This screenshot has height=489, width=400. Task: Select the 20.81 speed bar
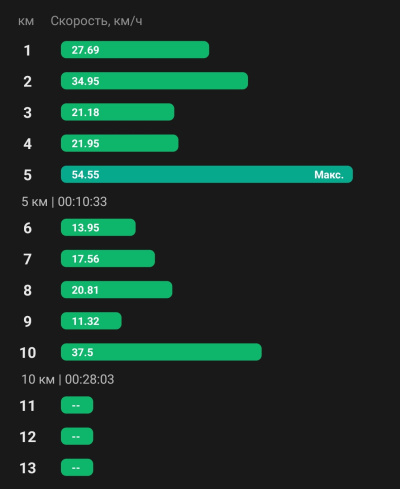(117, 290)
